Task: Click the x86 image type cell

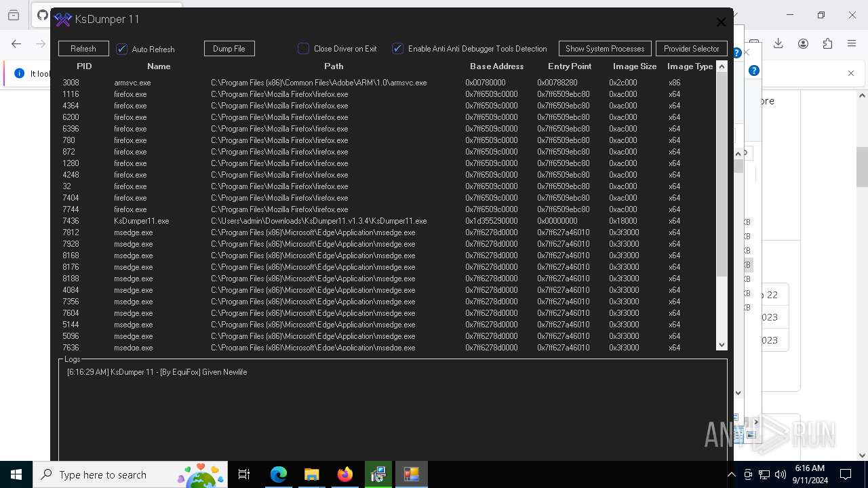Action: click(x=675, y=83)
